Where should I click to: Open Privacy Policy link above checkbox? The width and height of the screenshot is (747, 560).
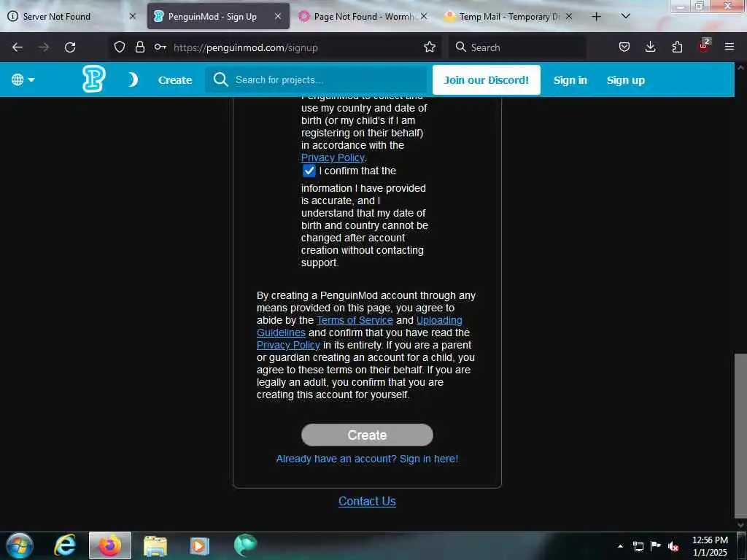(x=333, y=157)
